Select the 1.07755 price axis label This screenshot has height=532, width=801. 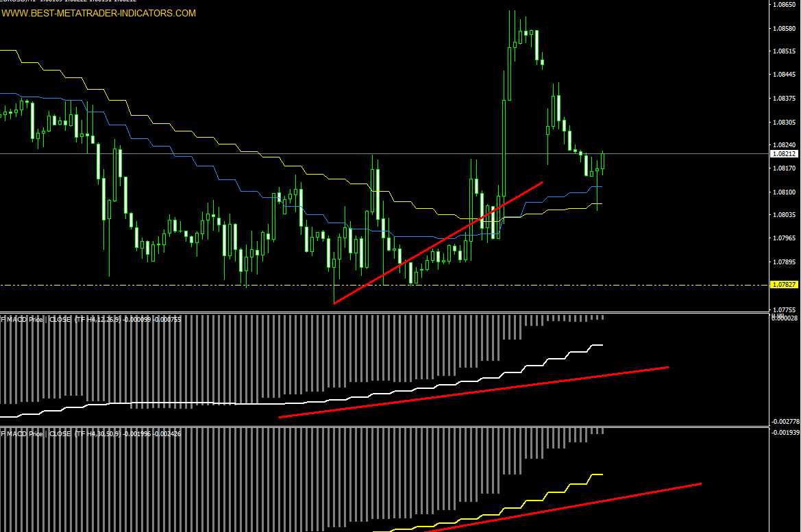(x=784, y=309)
